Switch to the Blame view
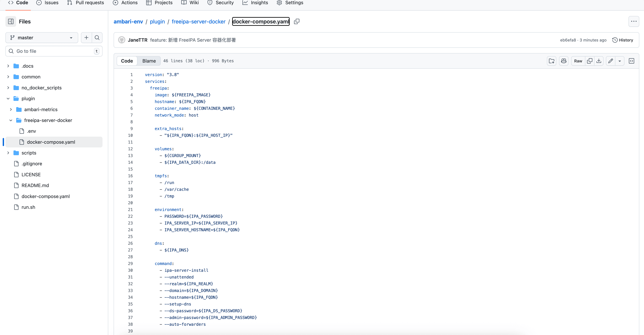644x335 pixels. tap(149, 61)
